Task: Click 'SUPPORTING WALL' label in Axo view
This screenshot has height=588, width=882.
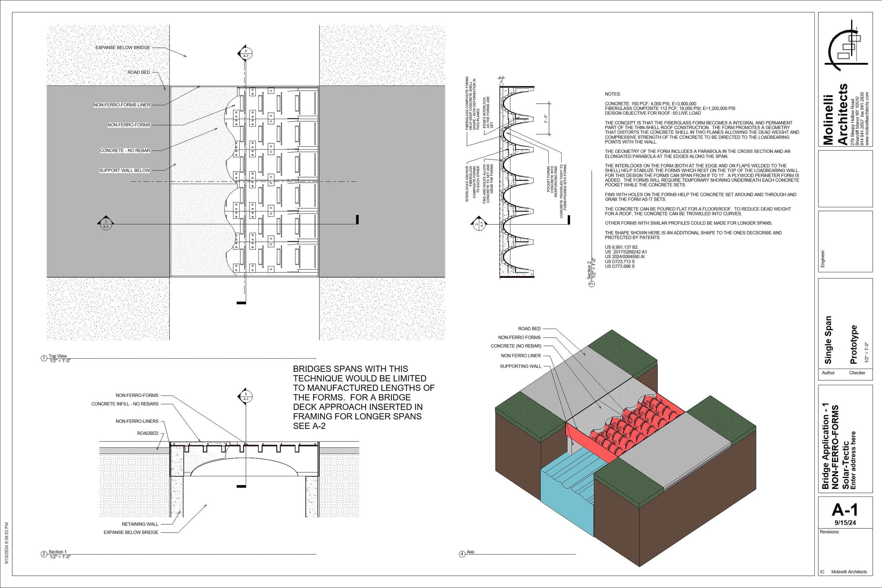Action: coord(520,366)
